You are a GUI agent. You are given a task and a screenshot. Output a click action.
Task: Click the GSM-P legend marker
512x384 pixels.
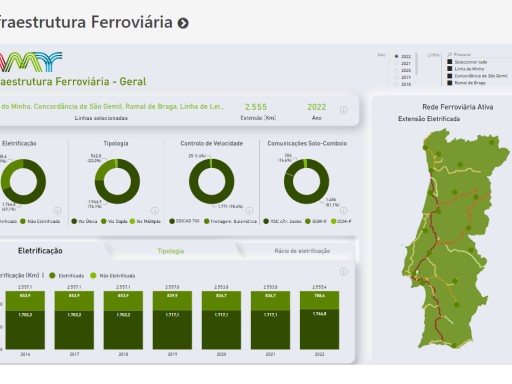click(x=334, y=221)
